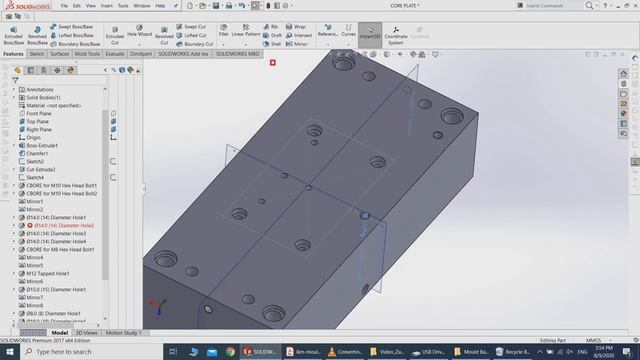
Task: Click the filter funnel in feature tree
Action: point(15,80)
